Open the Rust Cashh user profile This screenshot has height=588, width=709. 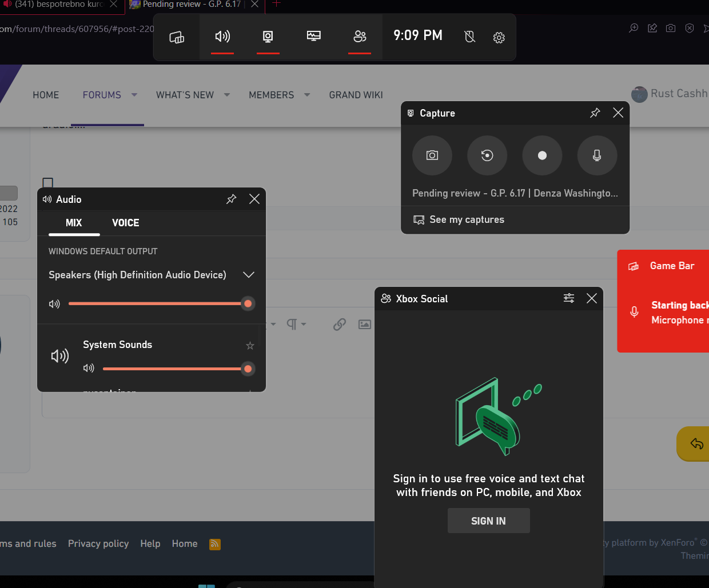pos(670,94)
